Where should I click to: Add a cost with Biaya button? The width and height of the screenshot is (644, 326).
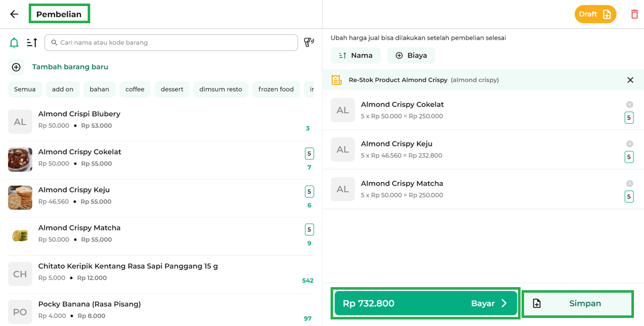point(411,56)
